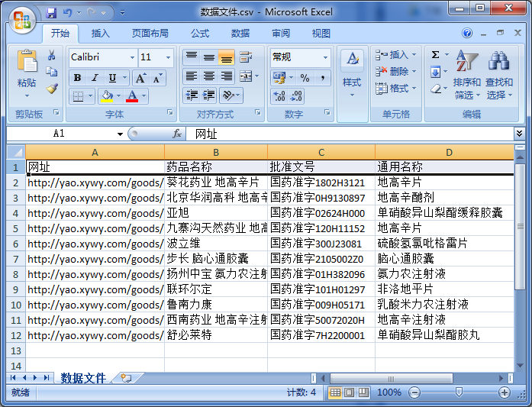
Task: Zoom out with the minus button
Action: click(x=414, y=392)
